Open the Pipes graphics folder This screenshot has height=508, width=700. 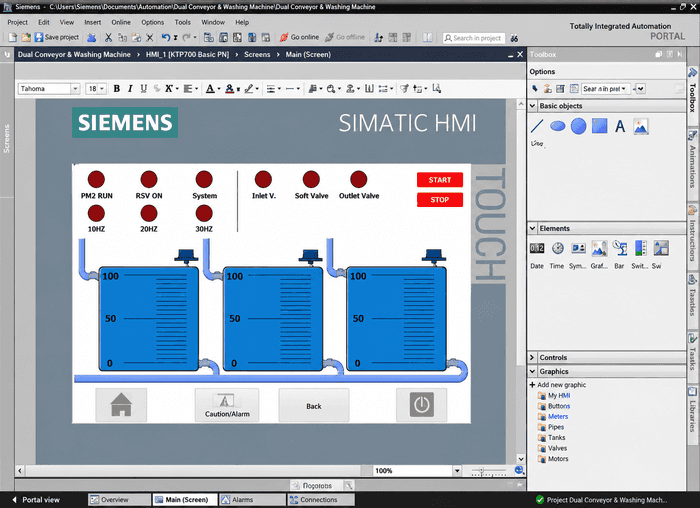(551, 427)
